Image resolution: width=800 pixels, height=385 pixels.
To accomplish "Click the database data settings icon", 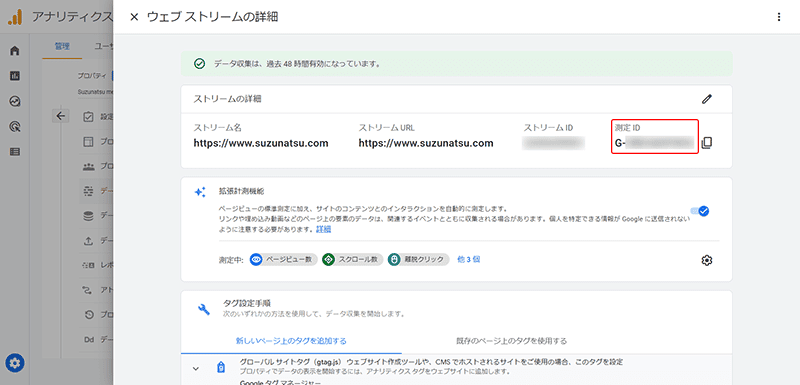I will 88,216.
